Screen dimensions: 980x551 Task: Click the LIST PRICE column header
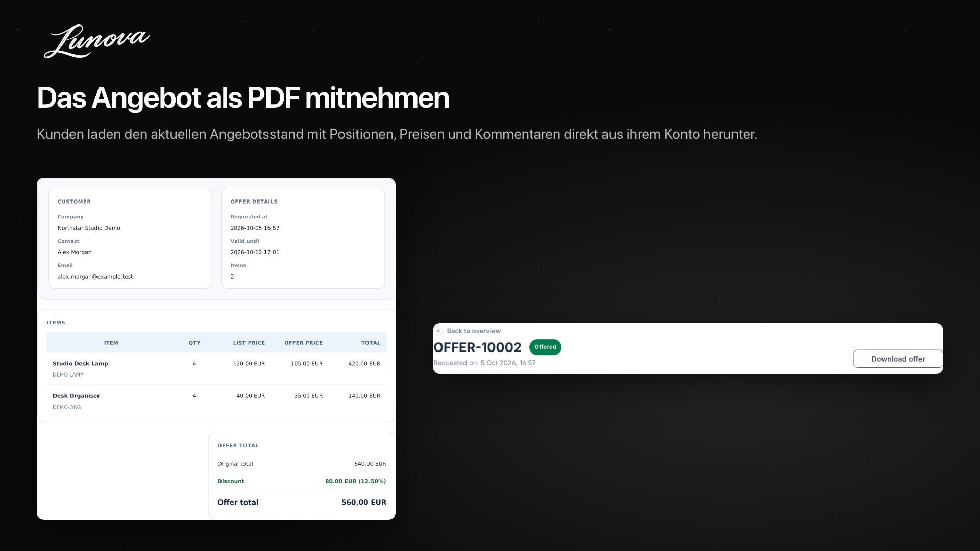click(x=249, y=343)
